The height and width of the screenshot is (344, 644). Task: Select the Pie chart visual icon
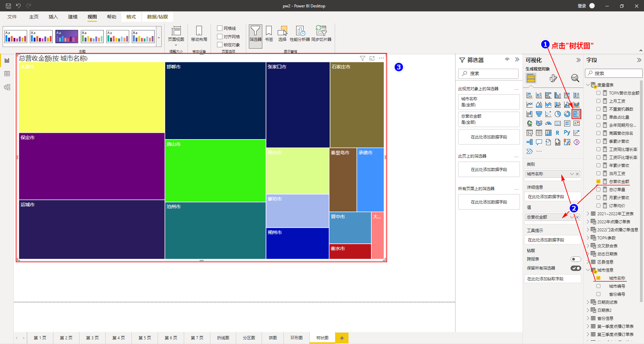pyautogui.click(x=557, y=114)
